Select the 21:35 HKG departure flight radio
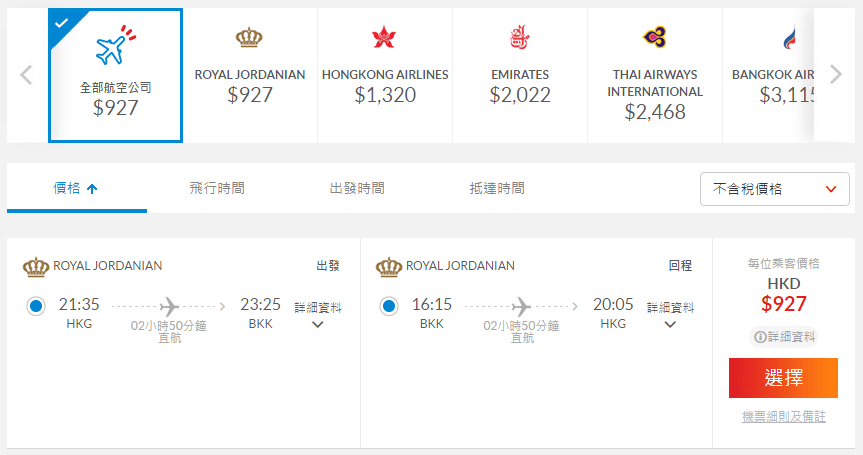 37,305
